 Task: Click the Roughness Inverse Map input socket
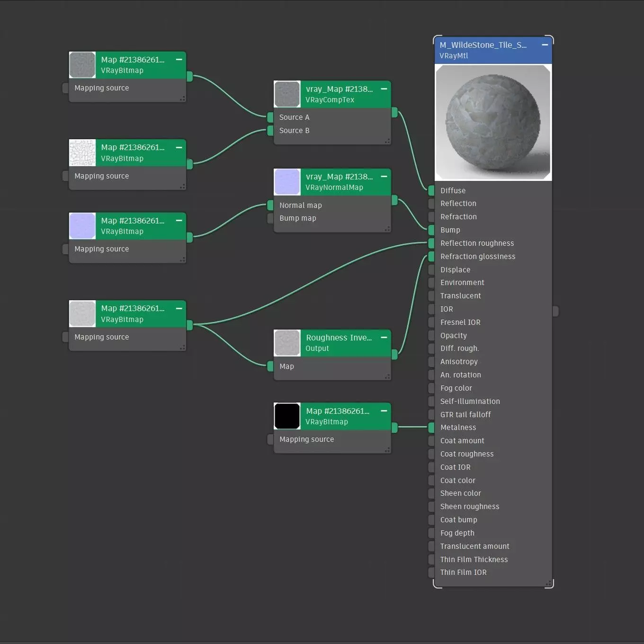270,367
